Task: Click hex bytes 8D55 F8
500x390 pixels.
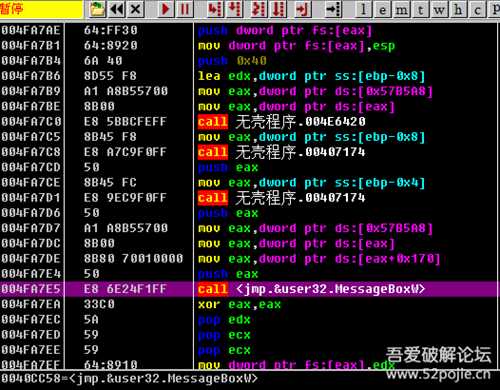Action: tap(110, 76)
